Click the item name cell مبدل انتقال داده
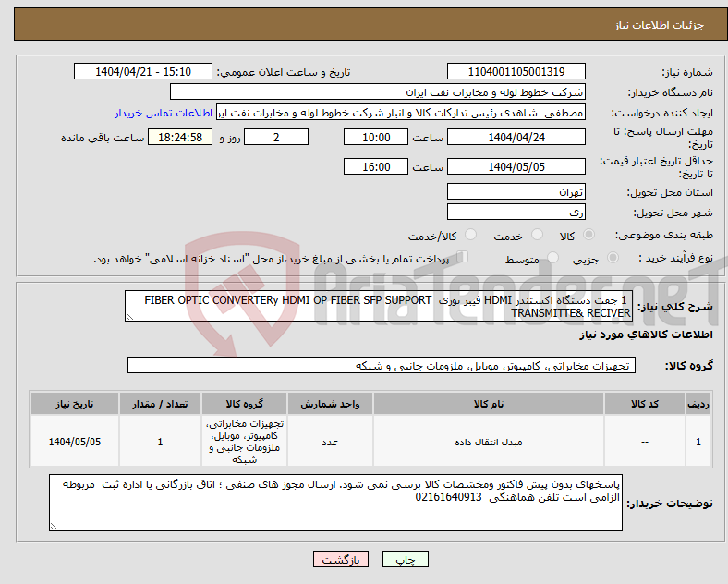 (x=489, y=442)
